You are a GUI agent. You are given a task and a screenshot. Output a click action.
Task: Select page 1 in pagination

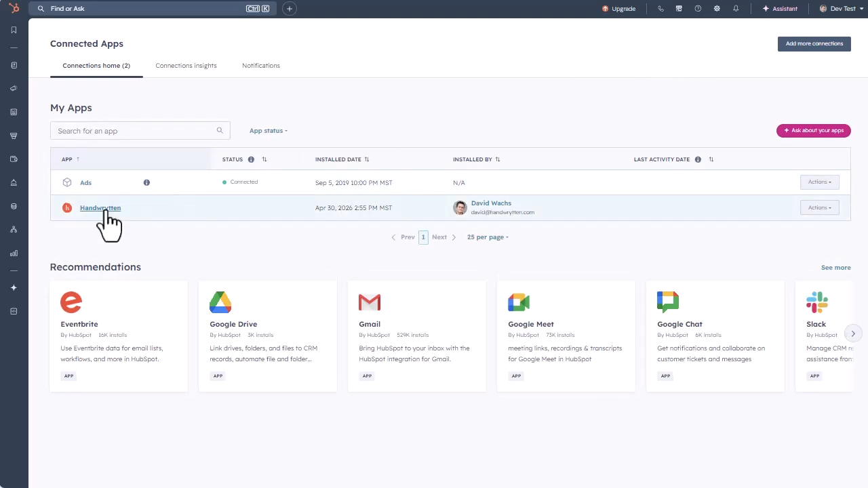[x=423, y=237]
